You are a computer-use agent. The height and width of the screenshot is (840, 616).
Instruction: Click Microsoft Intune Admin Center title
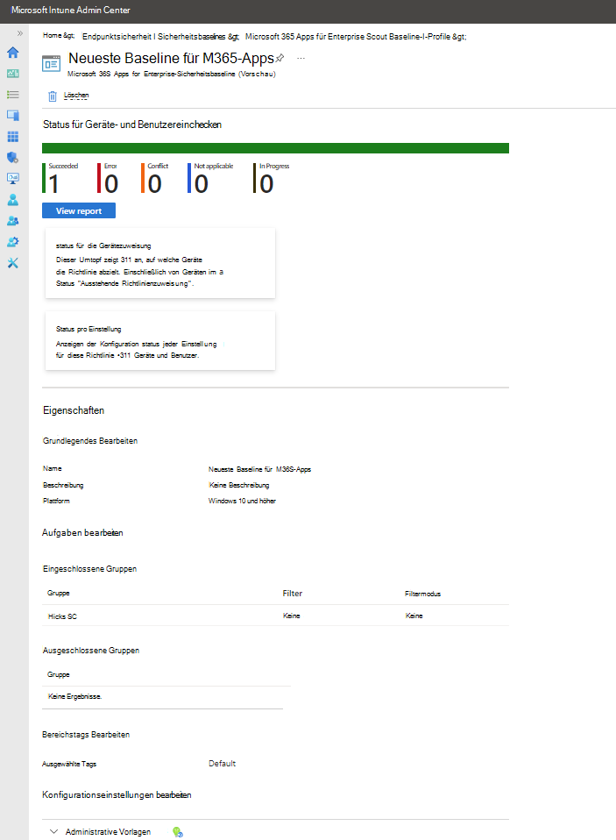click(71, 11)
